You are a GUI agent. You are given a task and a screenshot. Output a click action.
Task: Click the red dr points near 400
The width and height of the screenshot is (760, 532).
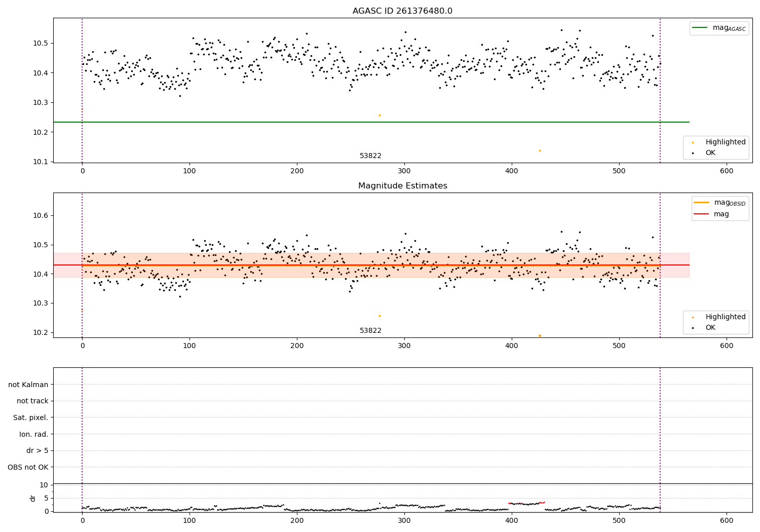pos(526,503)
